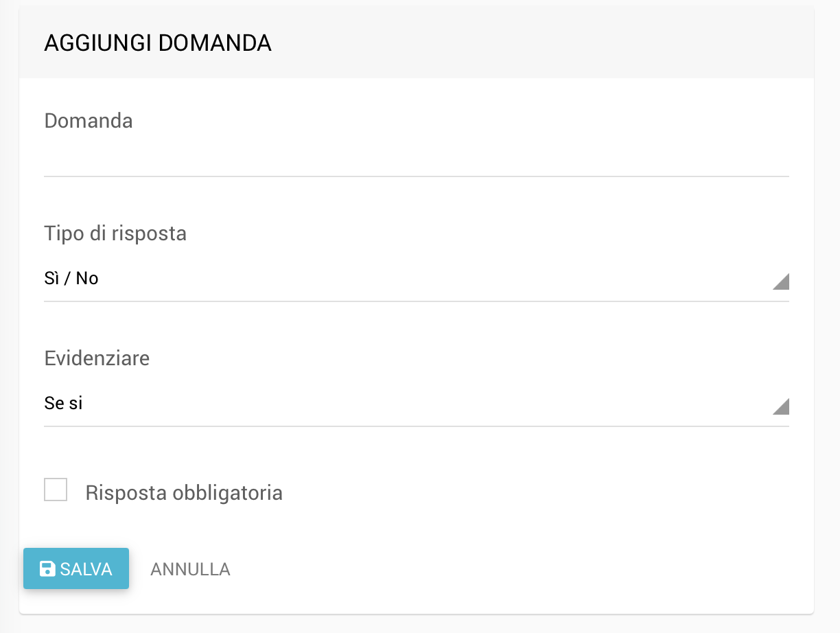Click the 'Domanda' field label
This screenshot has height=633, width=840.
click(x=89, y=121)
